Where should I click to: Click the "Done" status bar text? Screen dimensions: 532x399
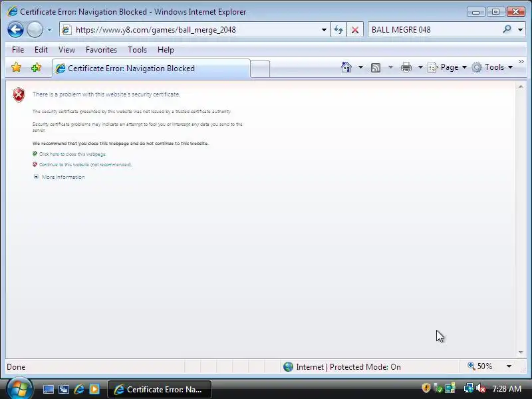coord(16,367)
